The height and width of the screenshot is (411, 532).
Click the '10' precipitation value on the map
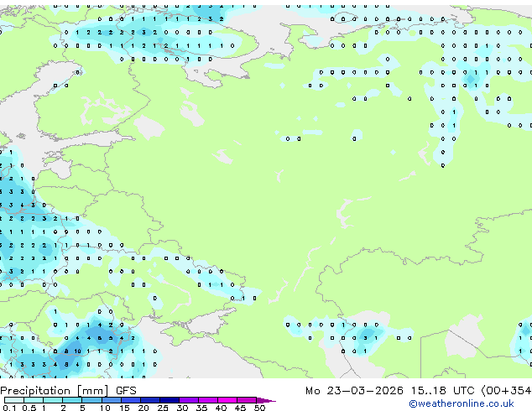[x=78, y=351]
